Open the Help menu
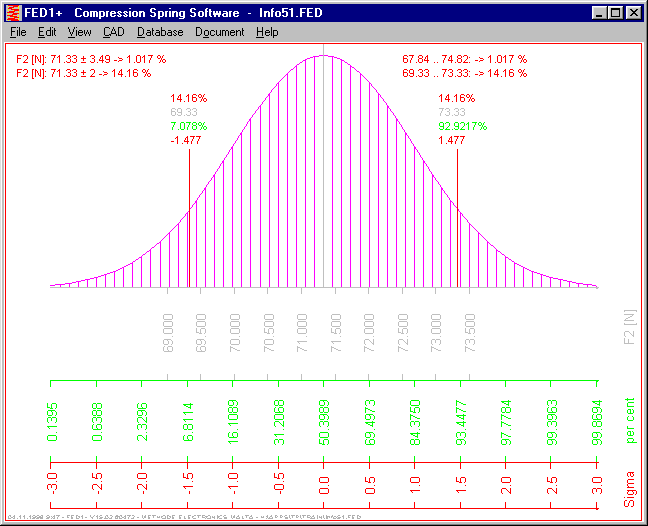 pos(267,32)
